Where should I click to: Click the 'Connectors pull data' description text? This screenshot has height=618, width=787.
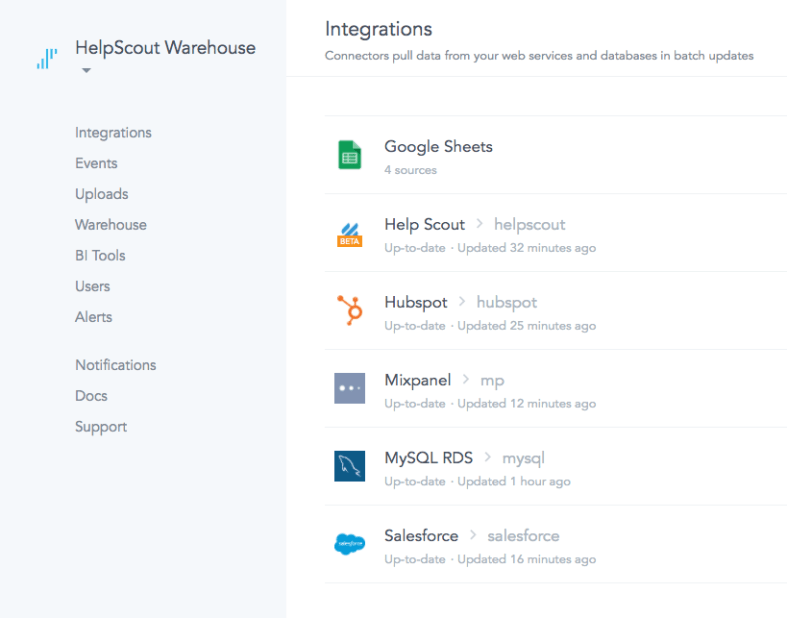[x=539, y=56]
